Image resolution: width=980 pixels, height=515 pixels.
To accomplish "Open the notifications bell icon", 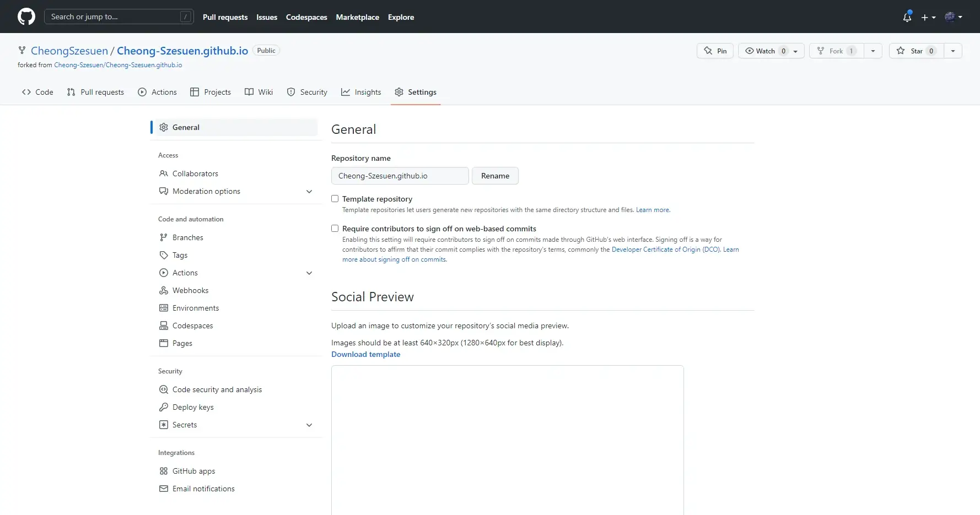I will pyautogui.click(x=907, y=17).
